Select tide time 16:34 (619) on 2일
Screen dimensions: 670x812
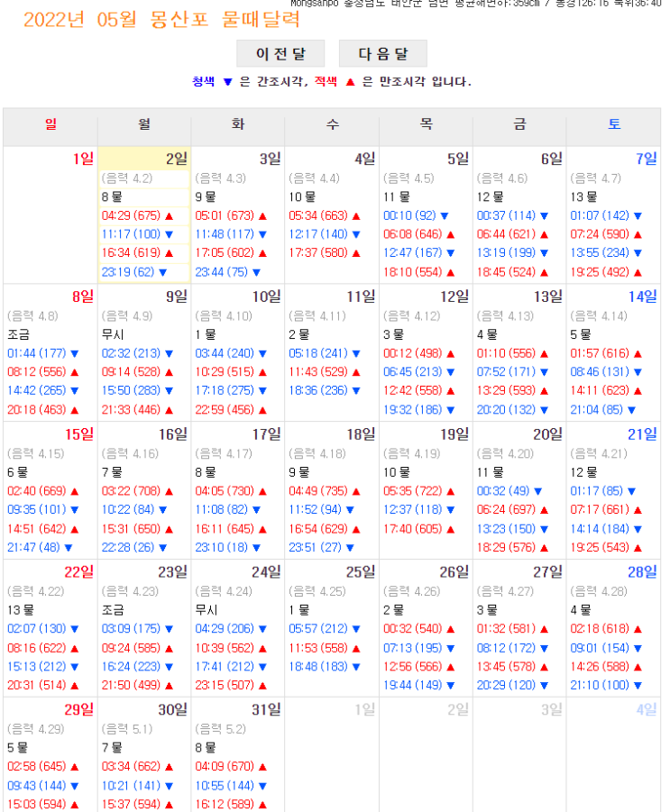click(x=131, y=252)
